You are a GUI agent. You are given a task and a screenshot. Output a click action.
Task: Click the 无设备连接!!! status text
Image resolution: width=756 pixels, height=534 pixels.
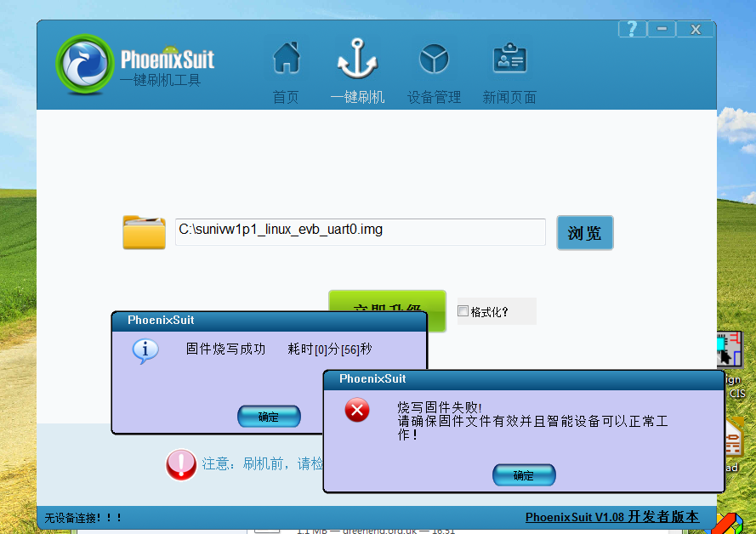click(83, 518)
